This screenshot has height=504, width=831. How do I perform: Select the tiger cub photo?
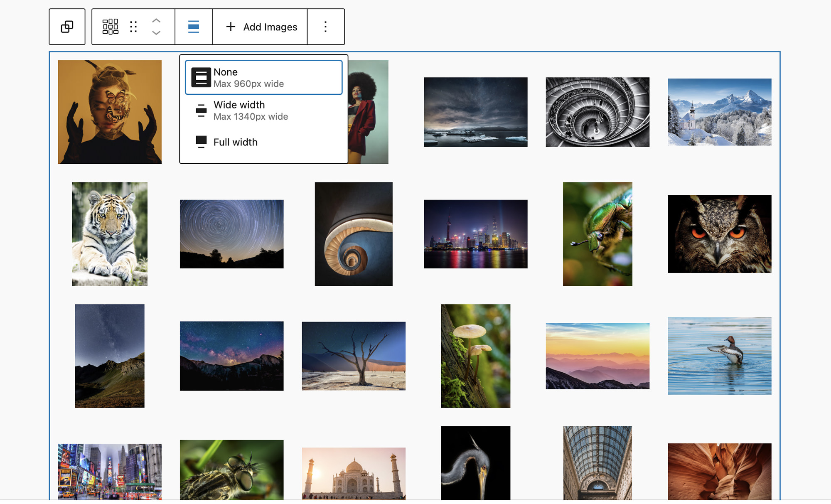pyautogui.click(x=109, y=234)
